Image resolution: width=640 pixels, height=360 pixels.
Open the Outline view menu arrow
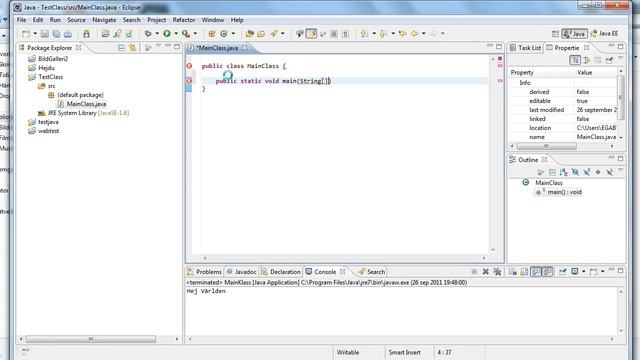tap(620, 171)
